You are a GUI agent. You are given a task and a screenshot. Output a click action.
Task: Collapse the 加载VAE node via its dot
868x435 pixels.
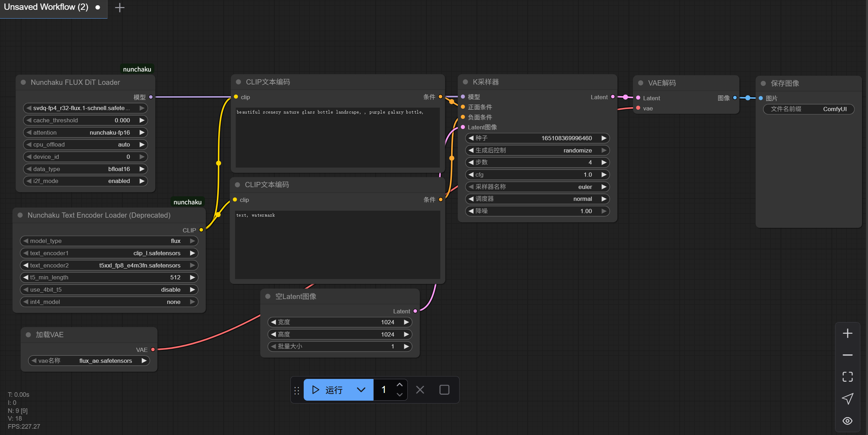pyautogui.click(x=28, y=335)
